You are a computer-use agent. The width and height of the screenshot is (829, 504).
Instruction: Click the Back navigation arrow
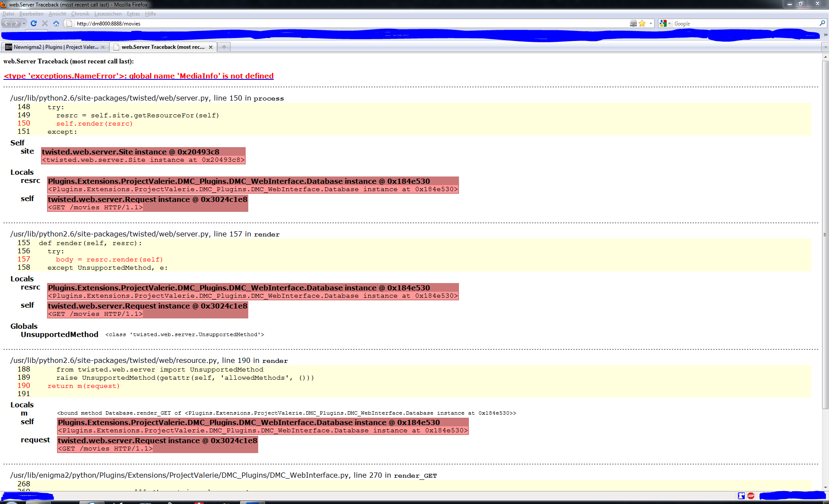pos(6,23)
